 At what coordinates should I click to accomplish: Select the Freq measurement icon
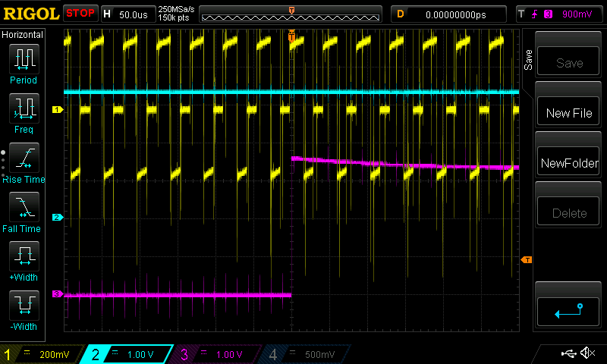[x=24, y=108]
